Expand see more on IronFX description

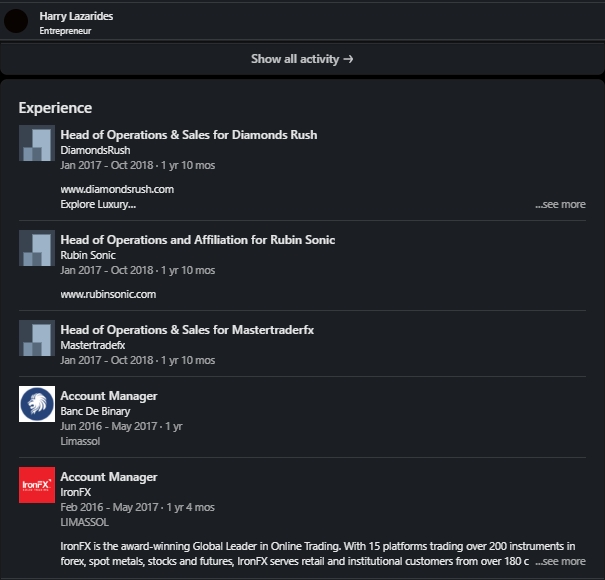(560, 561)
